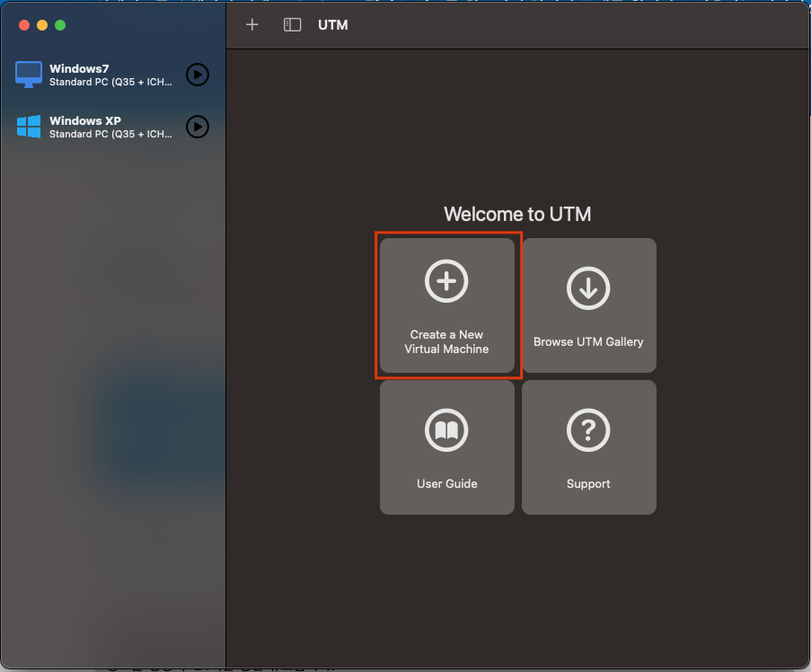The width and height of the screenshot is (811, 672).
Task: Toggle the sidebar with toolbar icon
Action: [292, 24]
